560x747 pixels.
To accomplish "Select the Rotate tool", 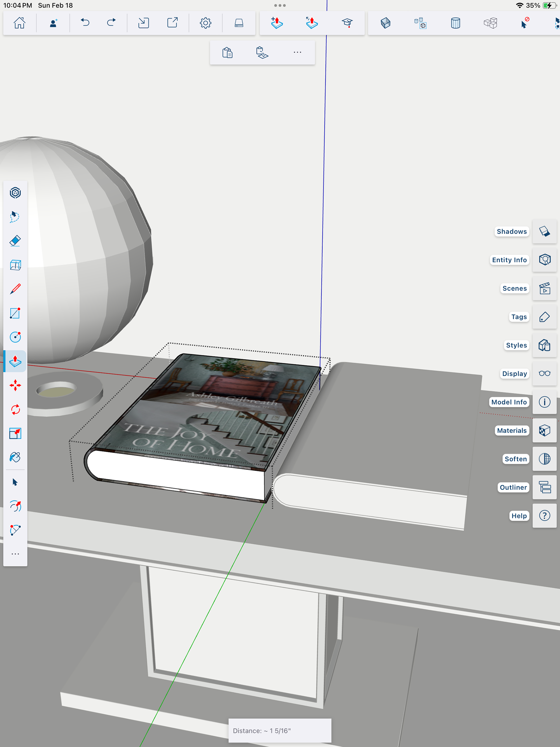I will click(x=15, y=409).
